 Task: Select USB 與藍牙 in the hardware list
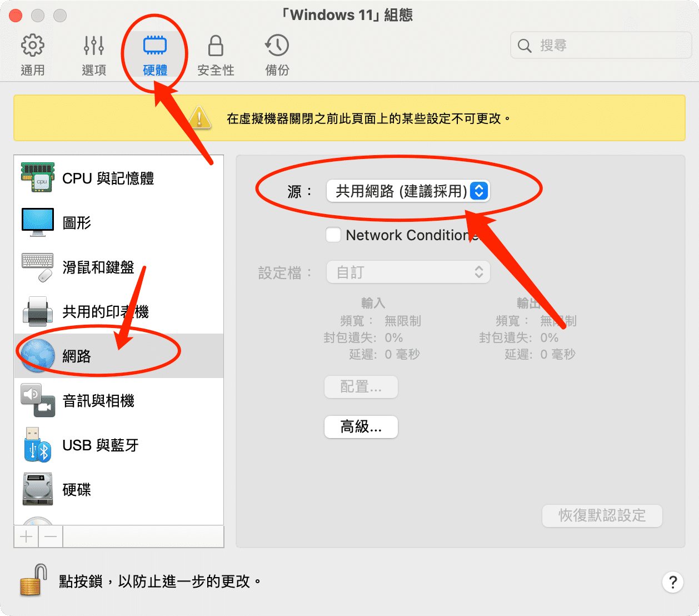(119, 445)
